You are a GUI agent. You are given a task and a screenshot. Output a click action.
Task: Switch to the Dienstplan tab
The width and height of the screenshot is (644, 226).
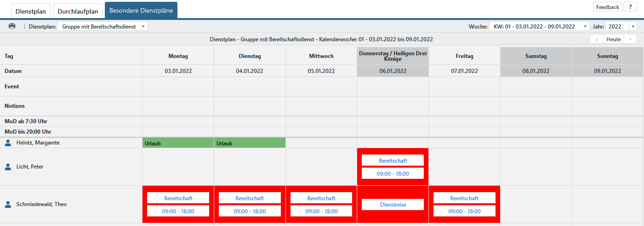(x=31, y=11)
